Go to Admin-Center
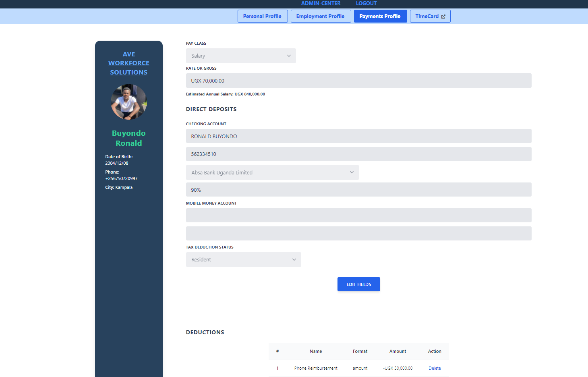The image size is (588, 377). [321, 4]
